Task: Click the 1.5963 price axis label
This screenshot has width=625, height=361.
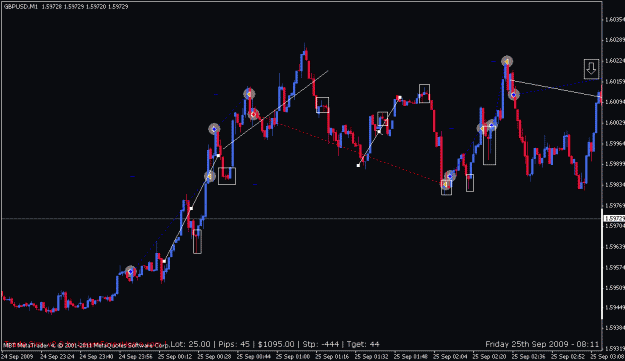Action: tap(615, 247)
